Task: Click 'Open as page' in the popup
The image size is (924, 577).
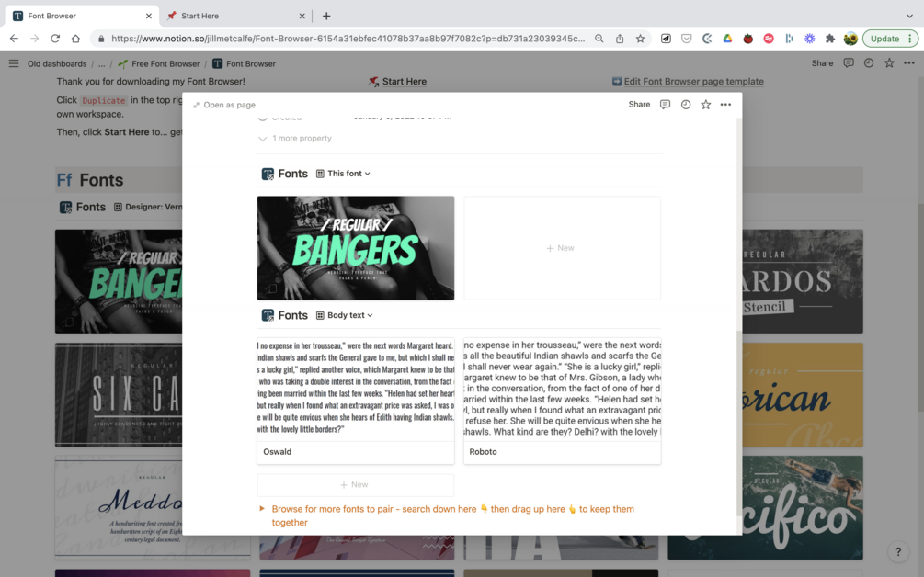Action: pos(224,105)
